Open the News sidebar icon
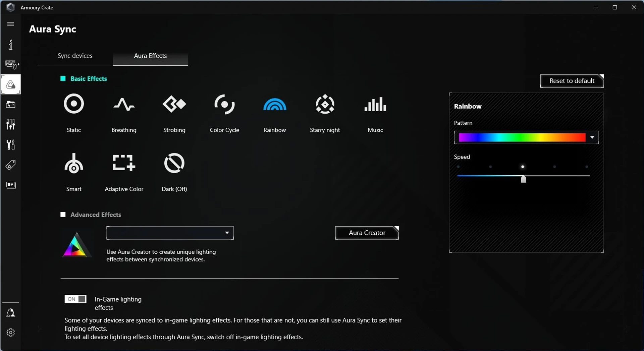This screenshot has height=351, width=644. click(11, 185)
